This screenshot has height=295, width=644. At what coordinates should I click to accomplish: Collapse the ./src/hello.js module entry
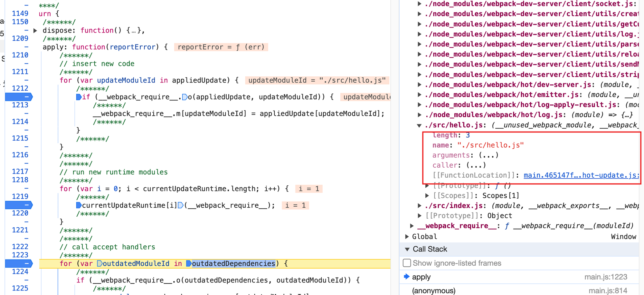(419, 125)
